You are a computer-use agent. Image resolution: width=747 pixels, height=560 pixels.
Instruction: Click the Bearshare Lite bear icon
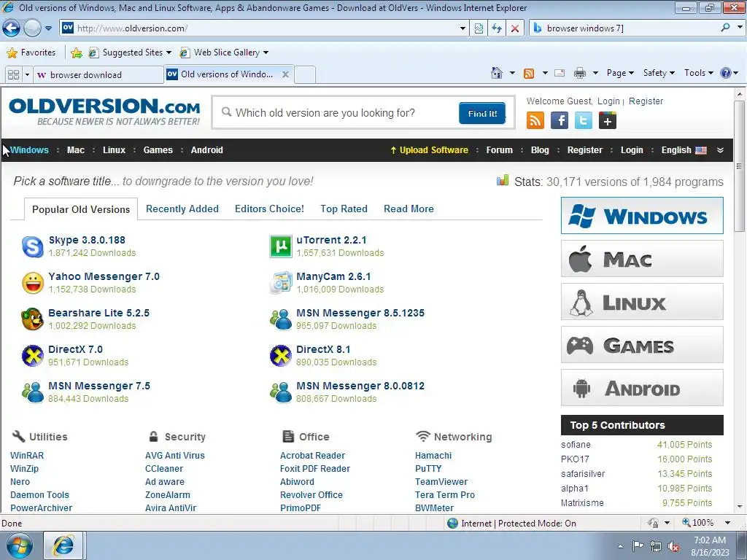point(32,319)
